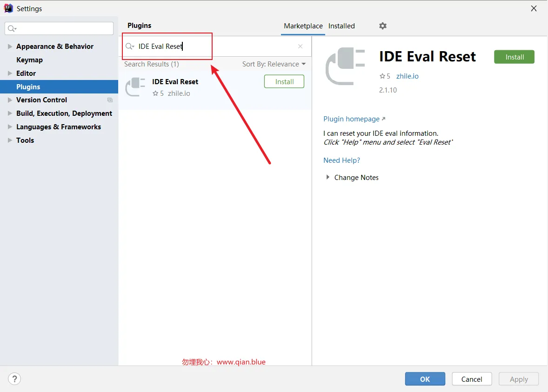This screenshot has width=548, height=392.
Task: Open the plugins gear settings icon
Action: pos(383,26)
